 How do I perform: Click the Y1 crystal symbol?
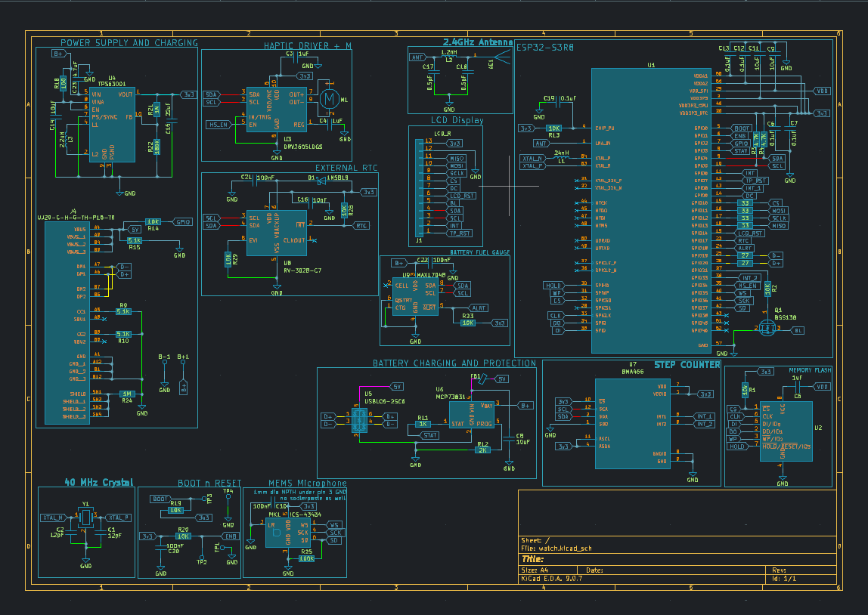tap(85, 518)
